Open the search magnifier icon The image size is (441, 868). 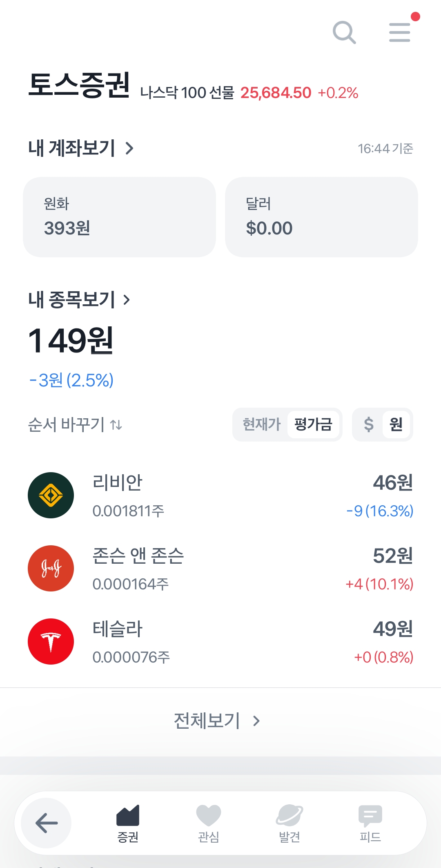pos(344,32)
